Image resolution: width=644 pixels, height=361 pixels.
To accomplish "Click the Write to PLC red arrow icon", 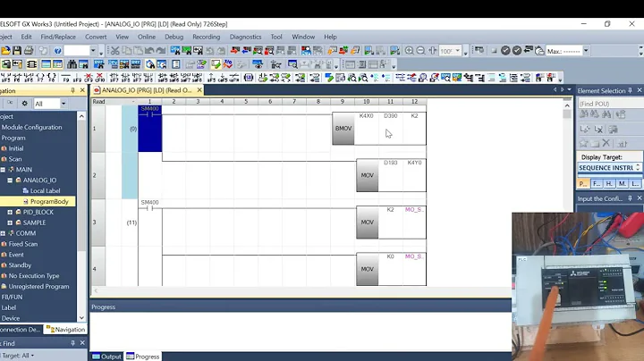I will 235,50.
